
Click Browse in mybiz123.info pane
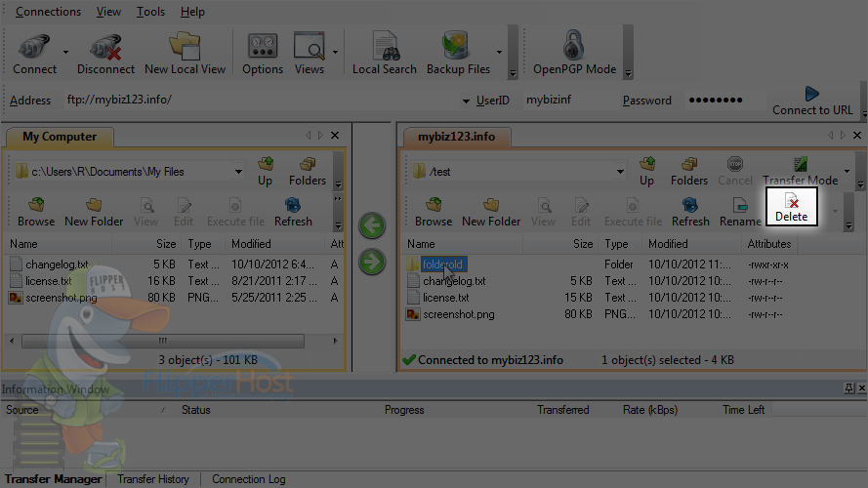(434, 213)
